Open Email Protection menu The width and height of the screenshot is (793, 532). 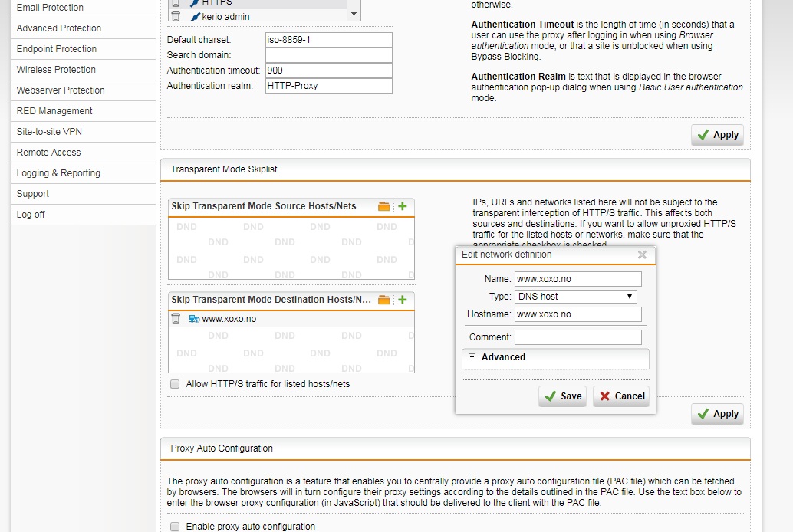tap(83, 8)
